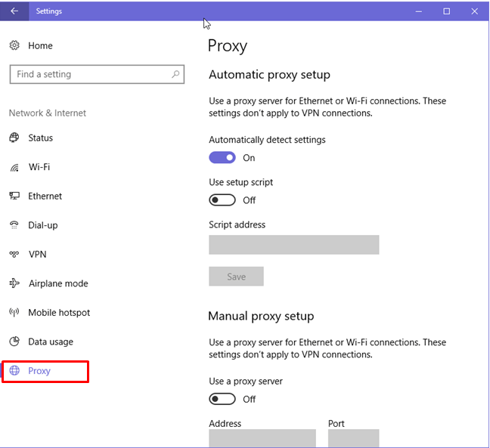The image size is (490, 448).
Task: Click the Network & Internet heading
Action: pos(48,113)
